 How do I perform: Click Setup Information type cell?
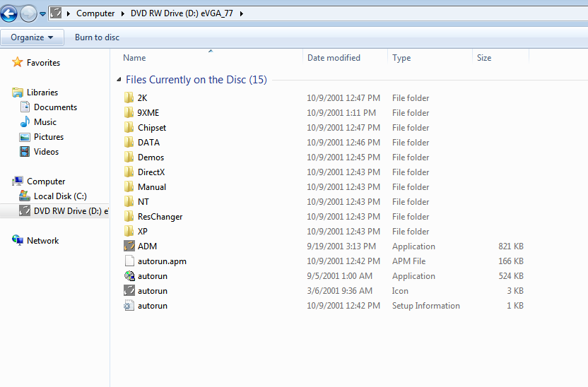click(426, 306)
